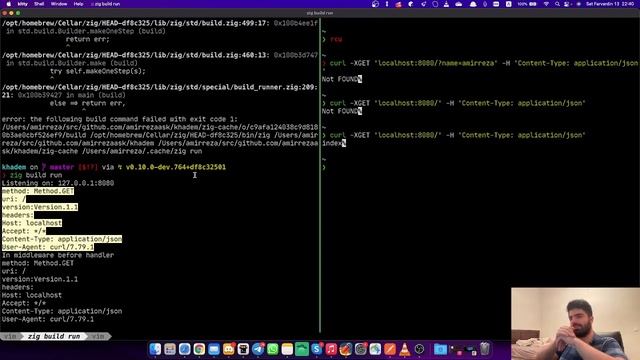Open OBS Studio from the dock
640x360 pixels.
(x=419, y=349)
